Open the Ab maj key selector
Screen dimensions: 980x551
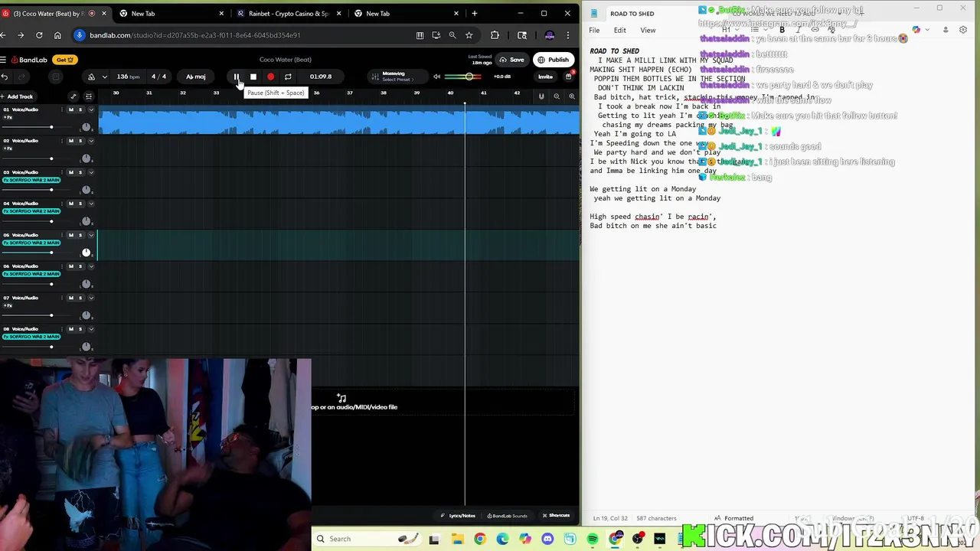(x=196, y=77)
